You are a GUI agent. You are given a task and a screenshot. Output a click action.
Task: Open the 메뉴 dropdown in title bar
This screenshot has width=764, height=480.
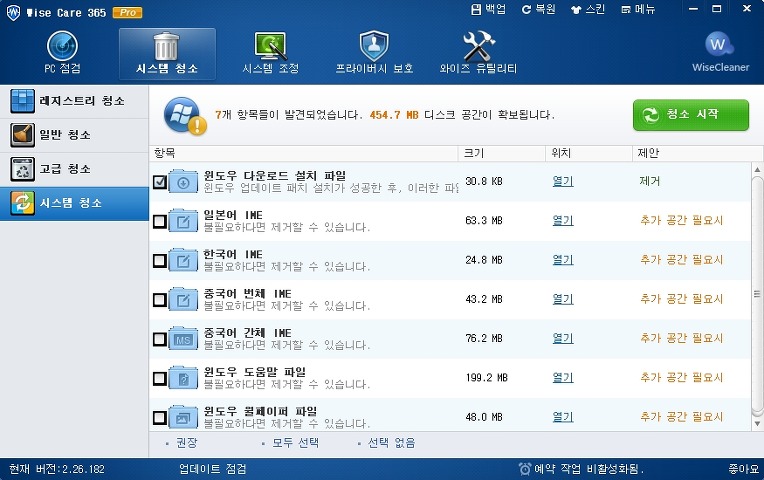pyautogui.click(x=637, y=9)
